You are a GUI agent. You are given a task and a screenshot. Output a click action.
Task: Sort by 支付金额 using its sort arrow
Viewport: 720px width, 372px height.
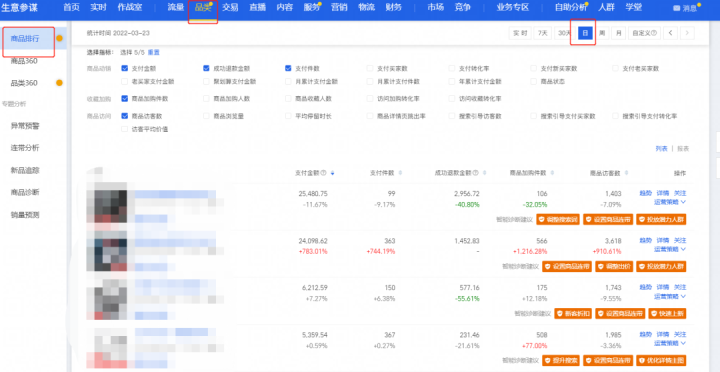click(x=332, y=173)
